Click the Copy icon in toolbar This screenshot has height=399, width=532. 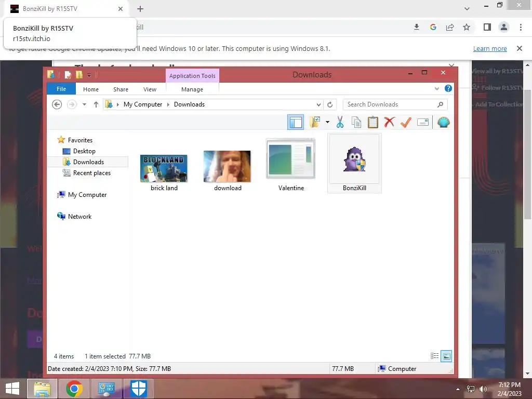pos(356,122)
